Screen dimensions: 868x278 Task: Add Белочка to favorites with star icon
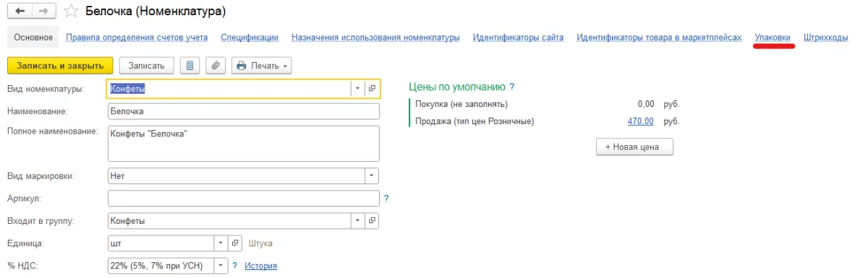70,12
